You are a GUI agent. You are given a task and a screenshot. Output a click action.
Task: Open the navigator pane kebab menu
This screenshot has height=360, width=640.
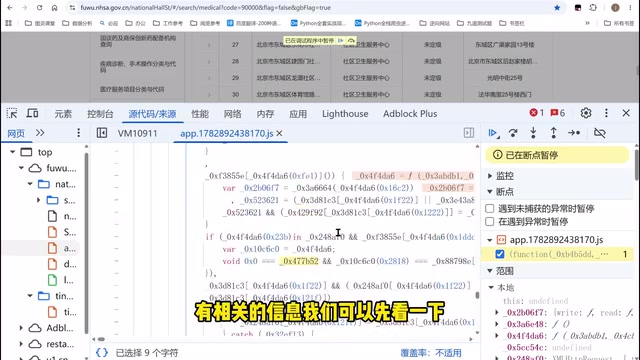click(x=78, y=133)
